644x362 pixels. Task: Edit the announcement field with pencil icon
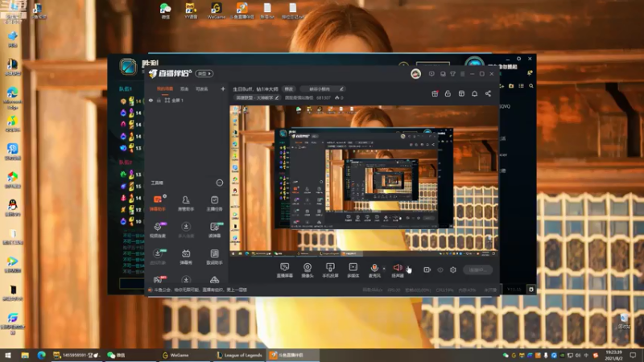pos(322,88)
